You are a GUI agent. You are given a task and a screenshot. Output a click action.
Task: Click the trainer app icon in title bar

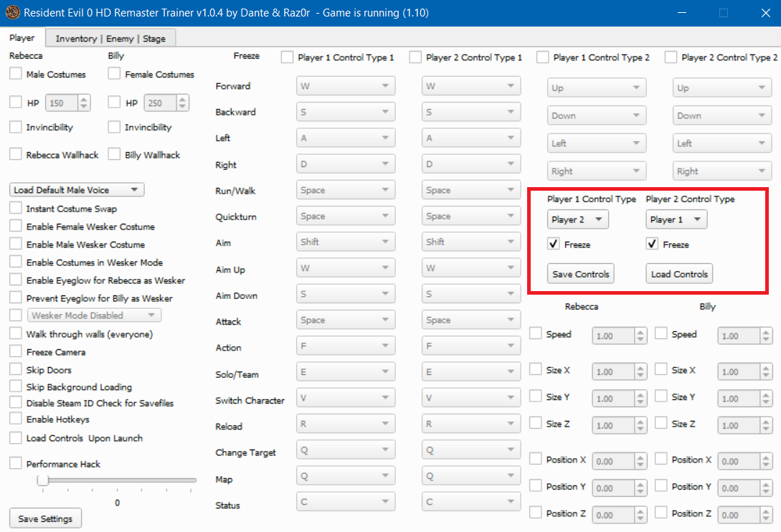pyautogui.click(x=12, y=12)
